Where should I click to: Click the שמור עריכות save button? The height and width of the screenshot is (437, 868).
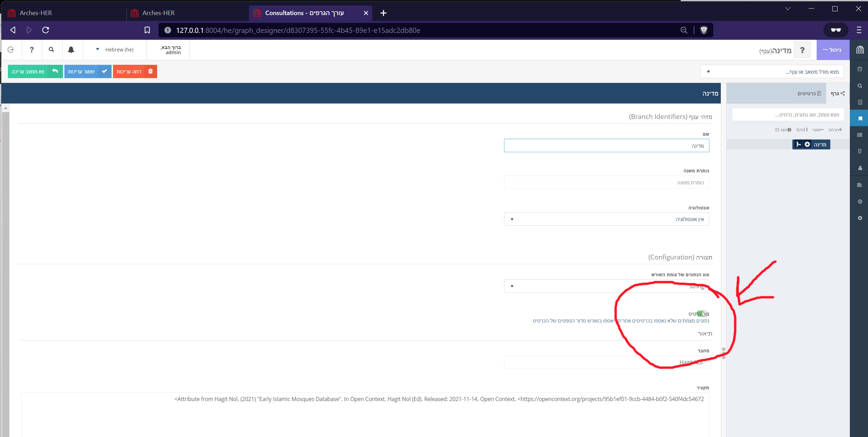(x=88, y=71)
